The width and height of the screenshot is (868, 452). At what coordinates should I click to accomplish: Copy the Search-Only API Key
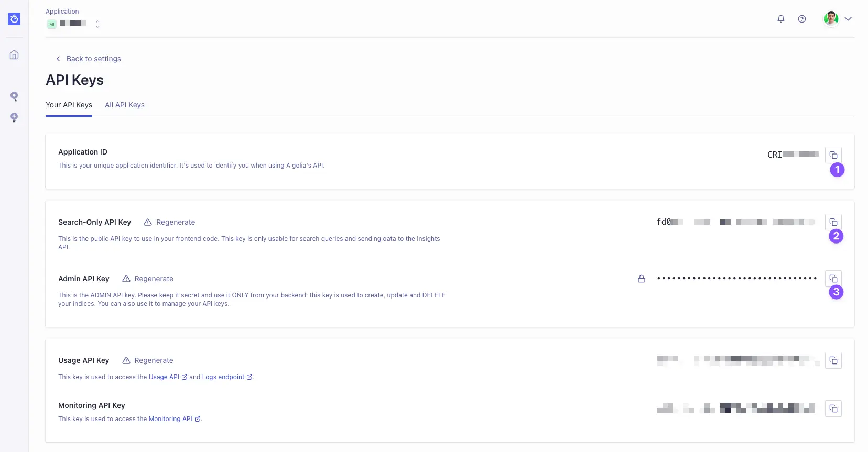coord(833,222)
